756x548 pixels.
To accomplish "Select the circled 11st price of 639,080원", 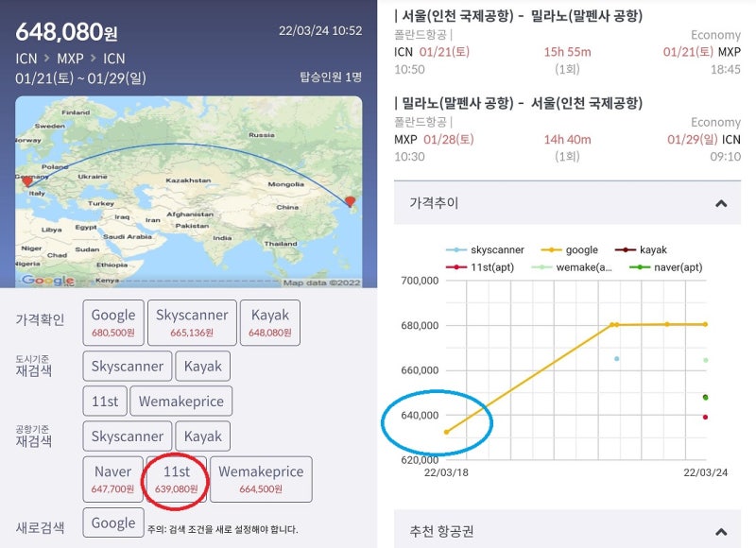I will point(174,479).
